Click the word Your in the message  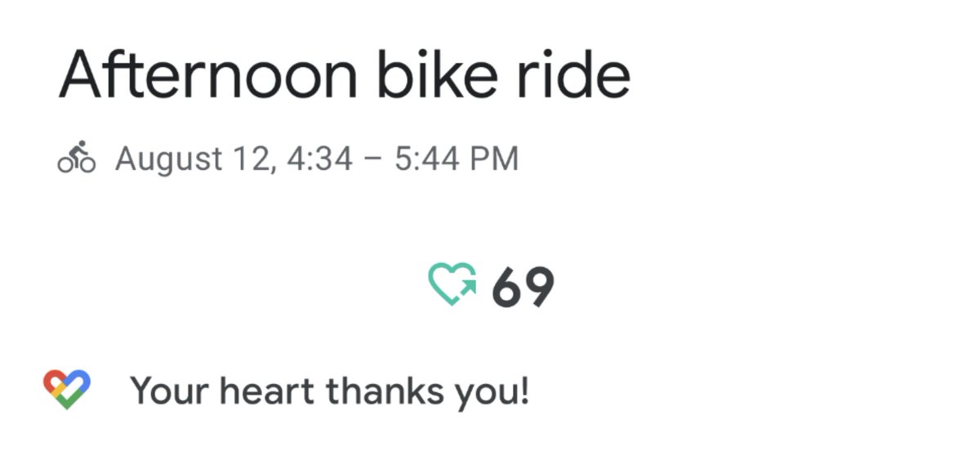point(167,391)
